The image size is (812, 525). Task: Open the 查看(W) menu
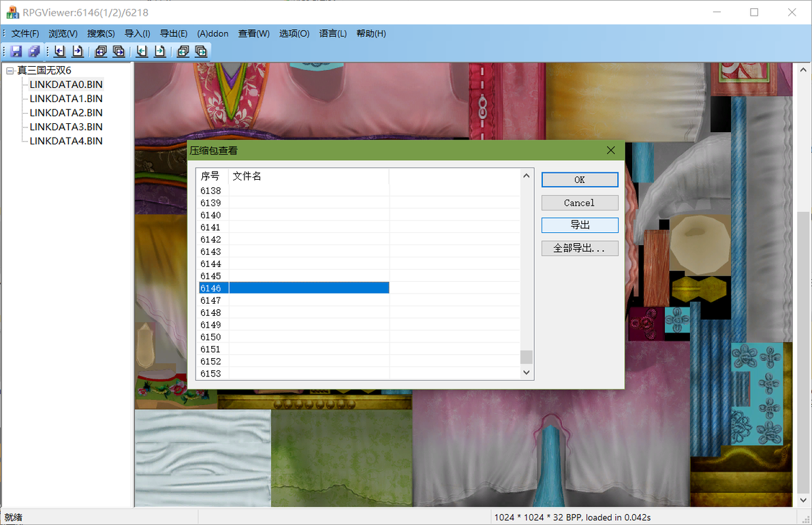click(253, 33)
